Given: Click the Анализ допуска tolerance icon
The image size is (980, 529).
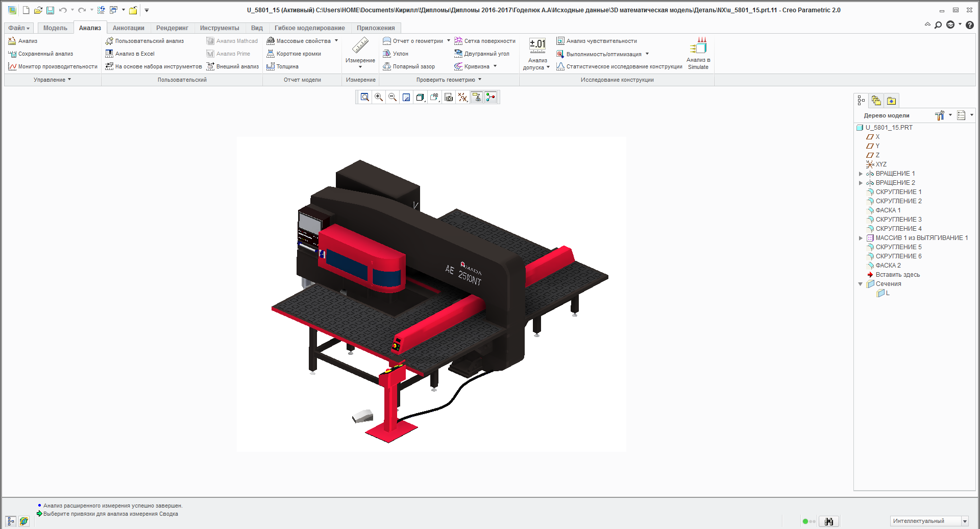Looking at the screenshot, I should click(537, 46).
